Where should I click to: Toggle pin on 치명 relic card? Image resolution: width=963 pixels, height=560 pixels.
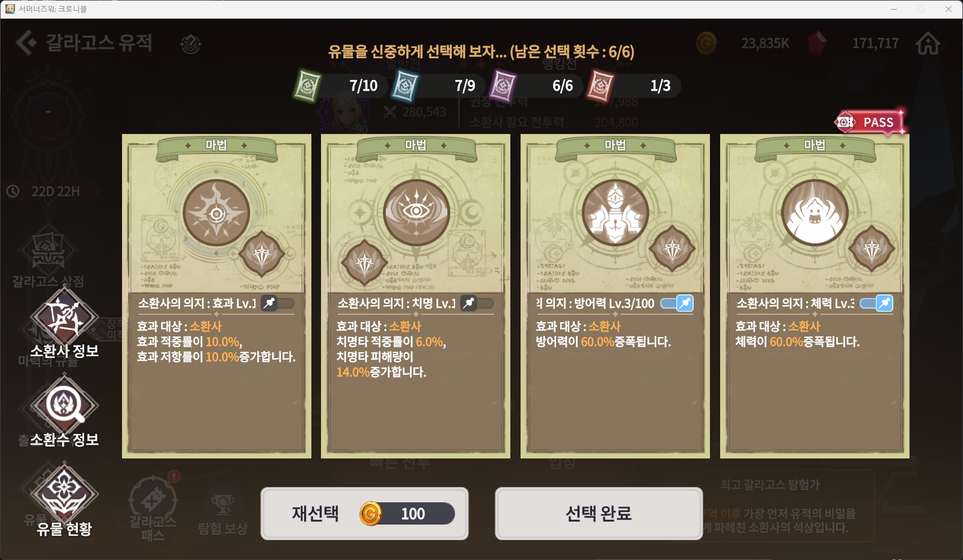tap(477, 303)
